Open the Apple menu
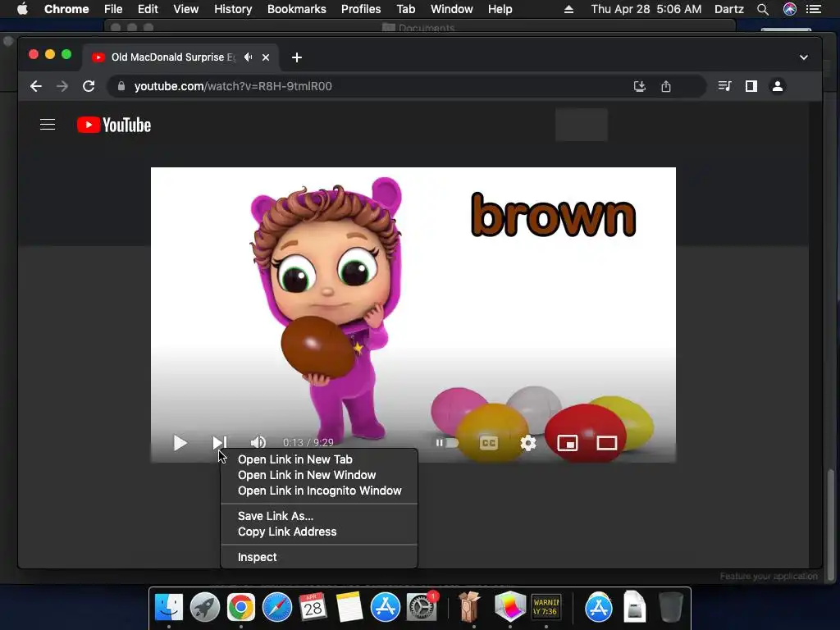Screen dimensions: 840x630 point(22,9)
